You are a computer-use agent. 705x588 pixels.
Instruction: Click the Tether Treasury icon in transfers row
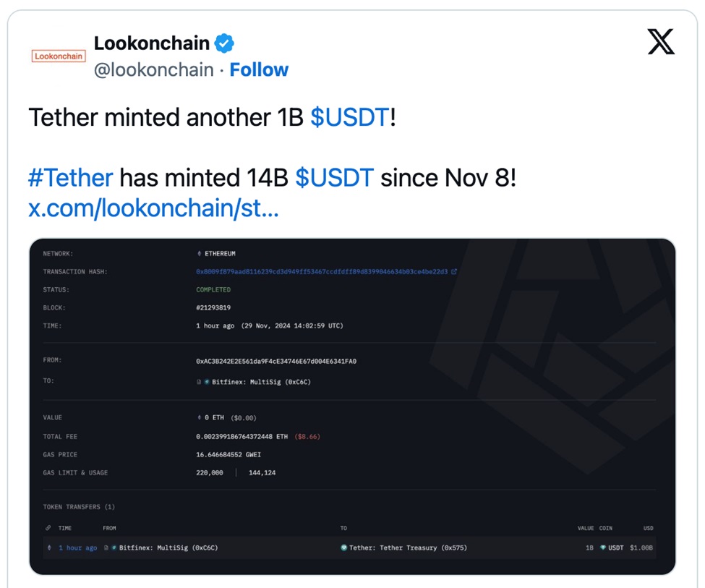(343, 547)
